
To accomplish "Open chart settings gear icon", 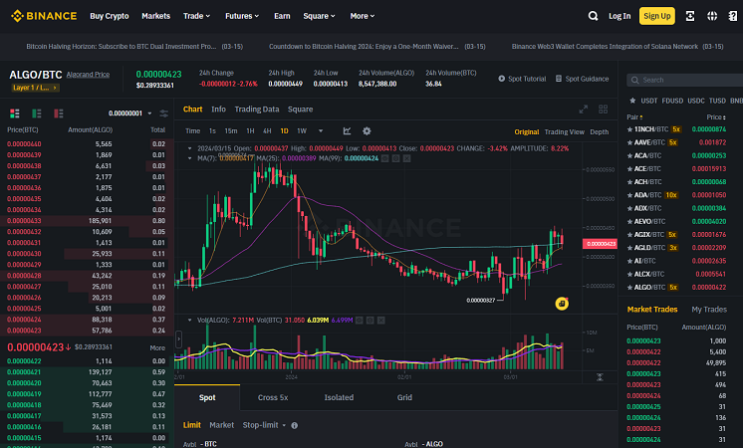I will [x=367, y=131].
